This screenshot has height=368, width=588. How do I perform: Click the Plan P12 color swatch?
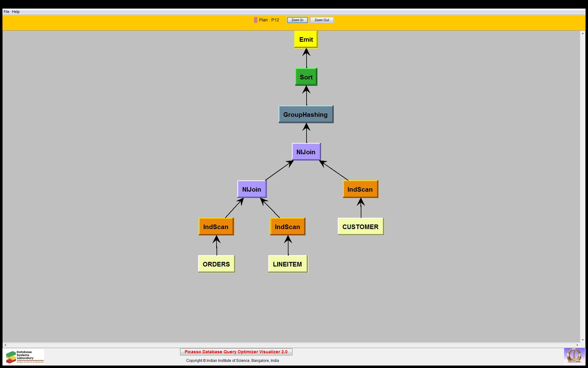pyautogui.click(x=256, y=20)
